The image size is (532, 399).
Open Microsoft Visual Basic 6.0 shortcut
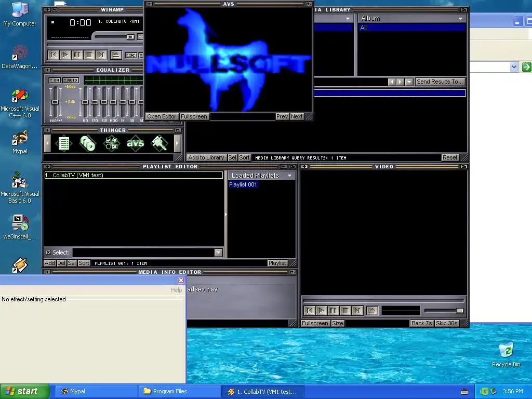(x=20, y=188)
